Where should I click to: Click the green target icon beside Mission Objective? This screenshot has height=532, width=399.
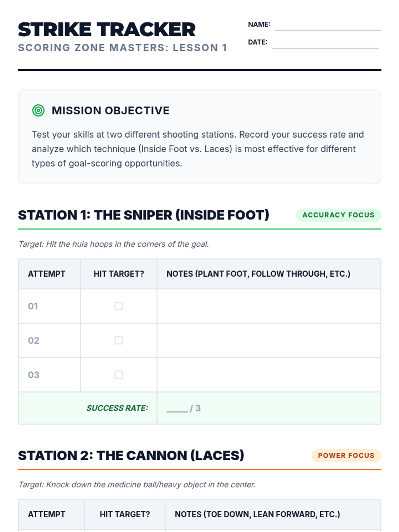38,110
